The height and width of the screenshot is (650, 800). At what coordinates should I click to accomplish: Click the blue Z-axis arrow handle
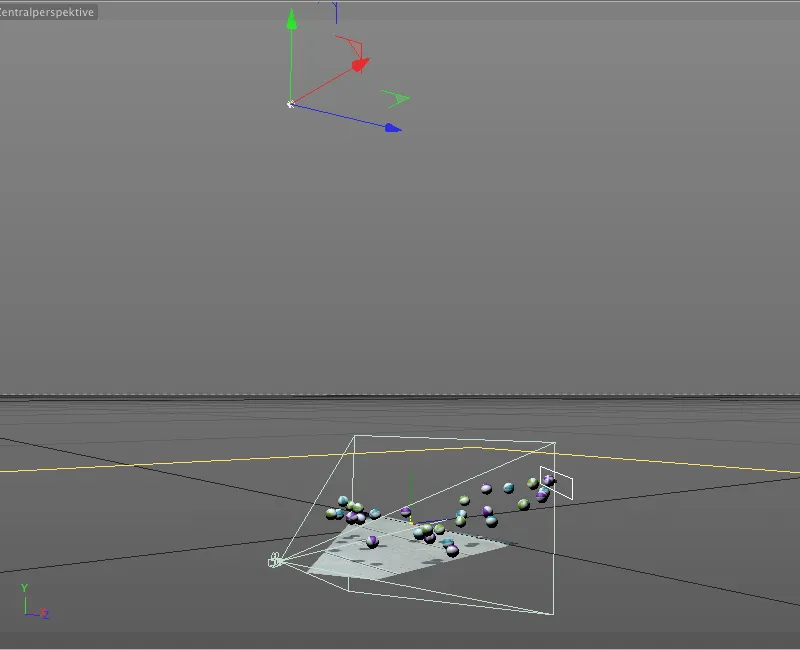(x=393, y=128)
